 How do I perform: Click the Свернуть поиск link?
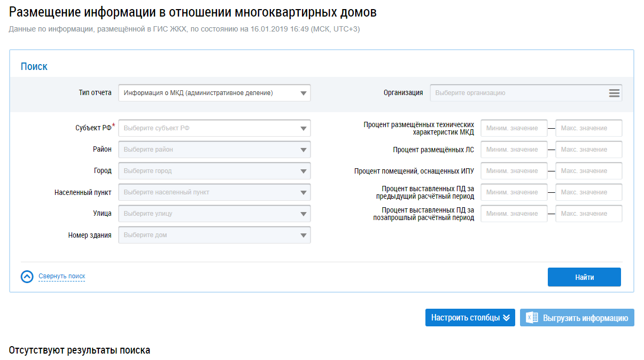point(61,277)
